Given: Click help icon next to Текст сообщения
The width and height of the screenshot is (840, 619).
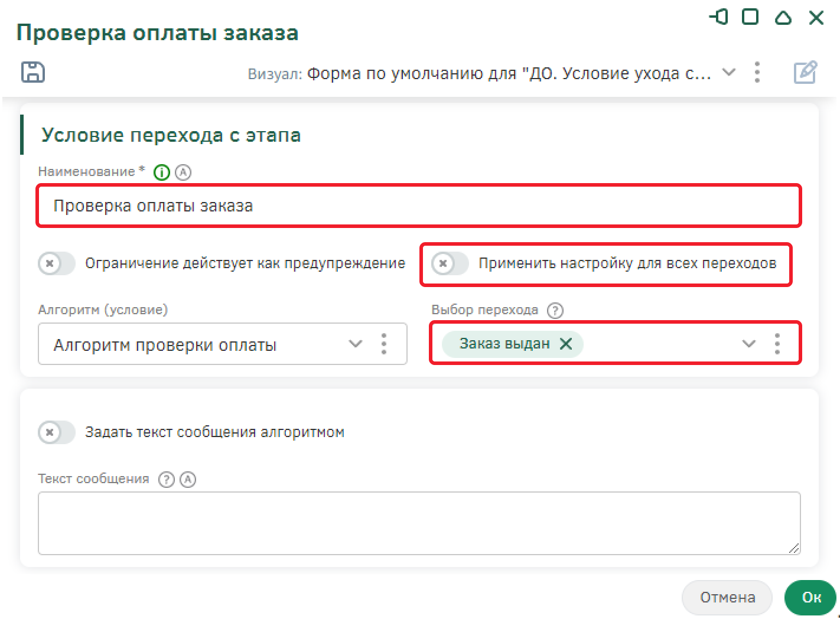Looking at the screenshot, I should click(x=167, y=479).
